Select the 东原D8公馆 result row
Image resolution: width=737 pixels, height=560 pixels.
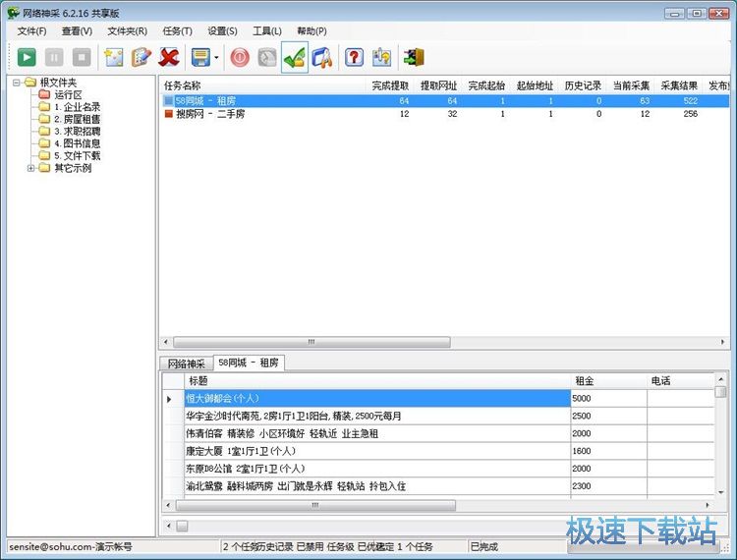click(377, 469)
